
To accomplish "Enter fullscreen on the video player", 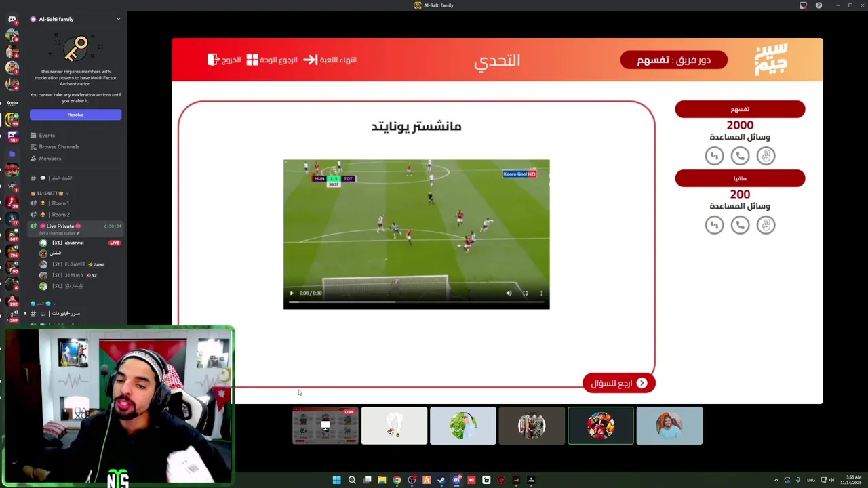I will (525, 293).
